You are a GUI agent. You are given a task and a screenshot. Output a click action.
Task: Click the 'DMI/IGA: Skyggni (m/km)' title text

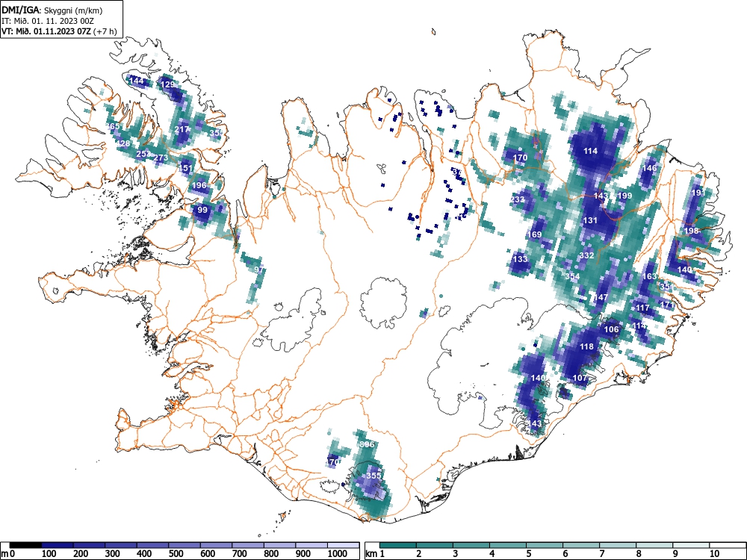point(52,10)
